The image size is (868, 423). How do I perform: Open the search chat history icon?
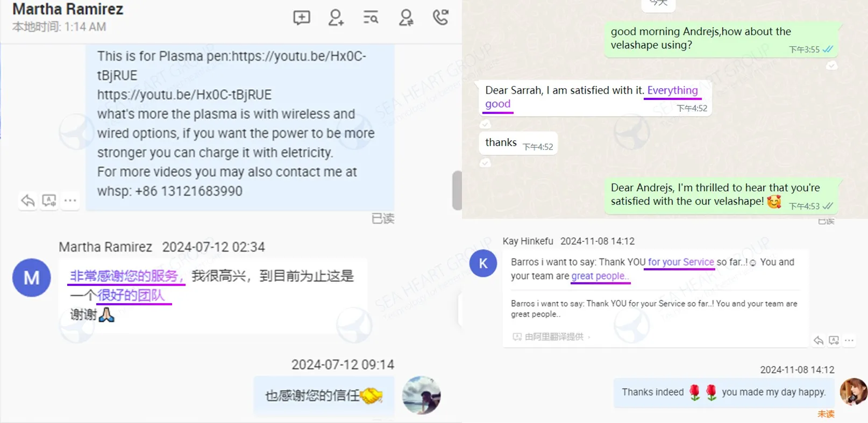371,18
